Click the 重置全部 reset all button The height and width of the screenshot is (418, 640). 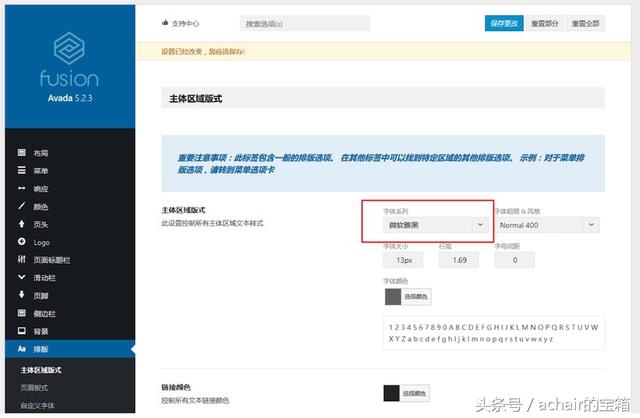(585, 23)
